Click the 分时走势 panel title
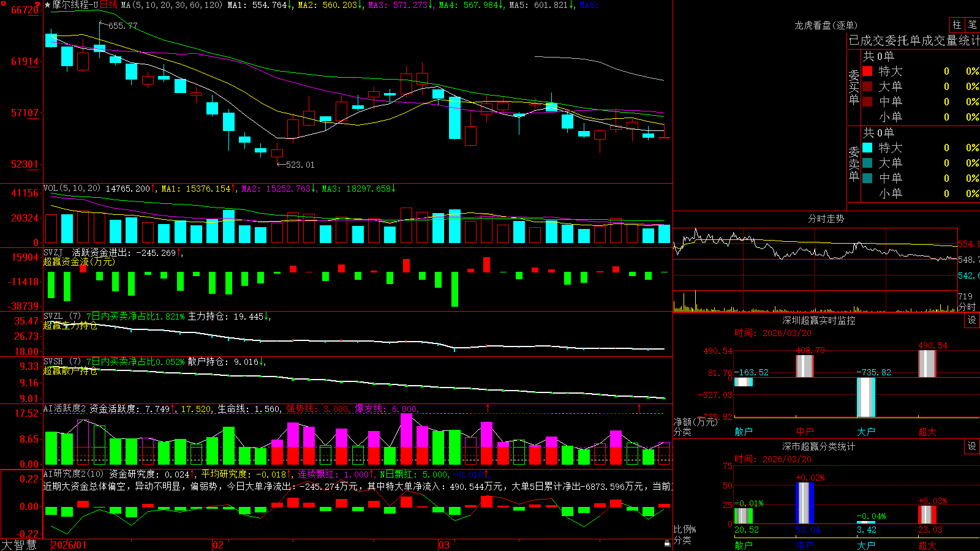Viewport: 980px width, 551px height. 826,219
